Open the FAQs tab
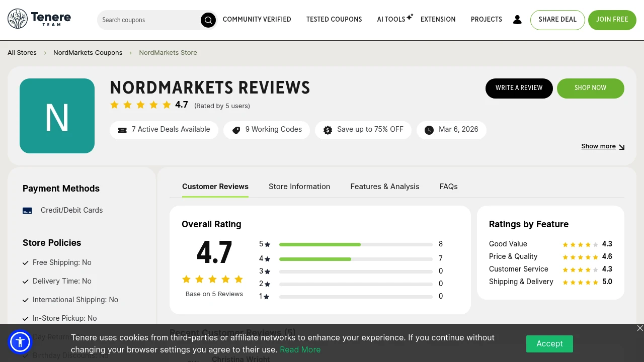 point(449,187)
